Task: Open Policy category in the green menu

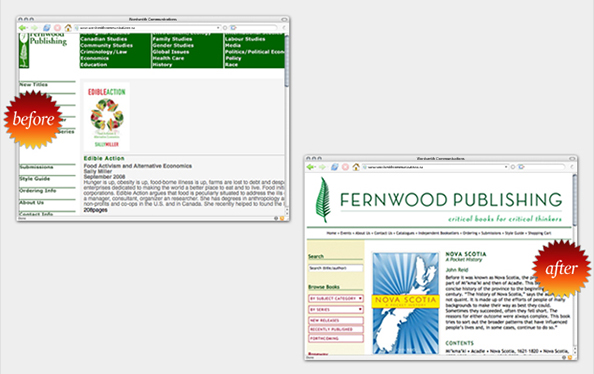Action: pos(233,58)
